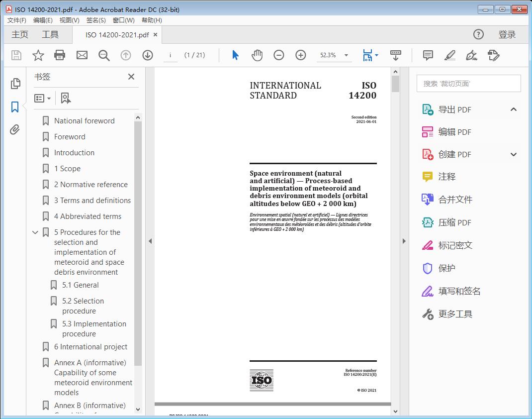
Task: Open the attachments paperclip panel
Action: pos(15,130)
